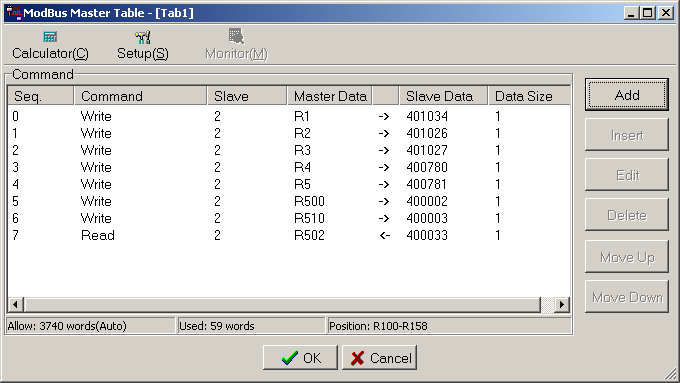Click slave data 400033
The height and width of the screenshot is (383, 680).
(x=427, y=235)
